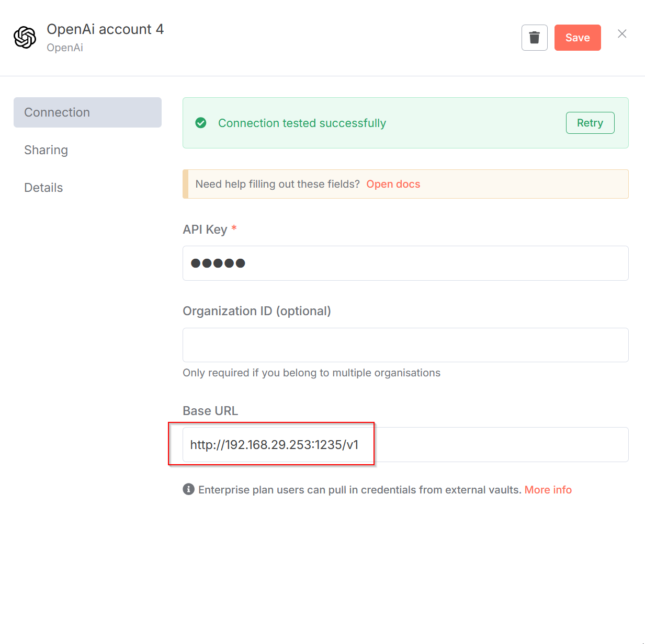
Task: Click the trash delete icon
Action: pyautogui.click(x=534, y=37)
